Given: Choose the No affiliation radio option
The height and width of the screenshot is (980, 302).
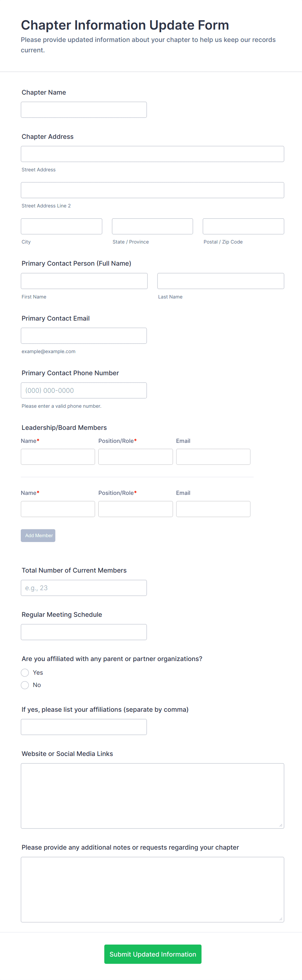Looking at the screenshot, I should [25, 685].
